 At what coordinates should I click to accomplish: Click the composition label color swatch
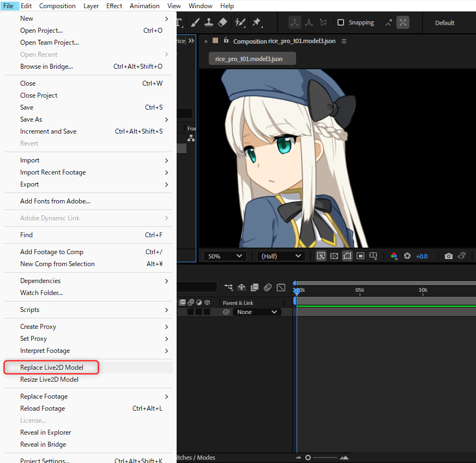pyautogui.click(x=215, y=40)
